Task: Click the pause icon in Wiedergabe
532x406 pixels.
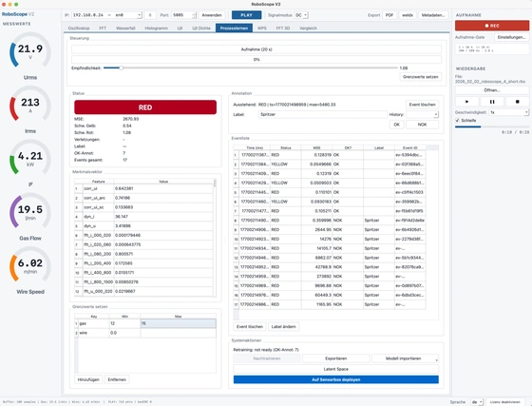Action: click(492, 102)
